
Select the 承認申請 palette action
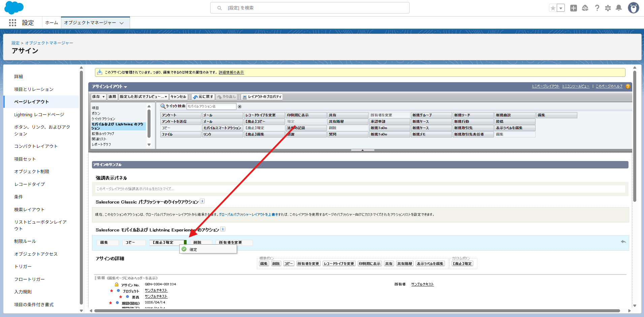[x=390, y=122]
